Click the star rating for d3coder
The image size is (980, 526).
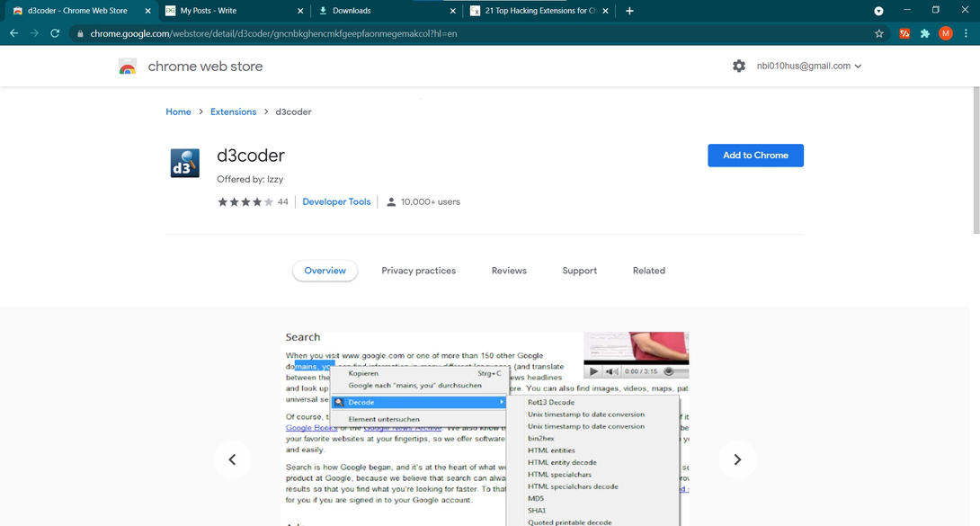[x=245, y=201]
